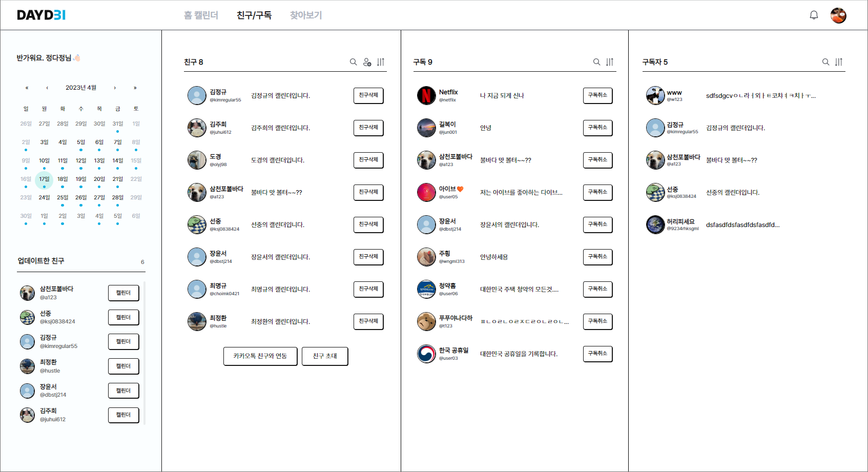Go to next year in calendar

pos(135,88)
